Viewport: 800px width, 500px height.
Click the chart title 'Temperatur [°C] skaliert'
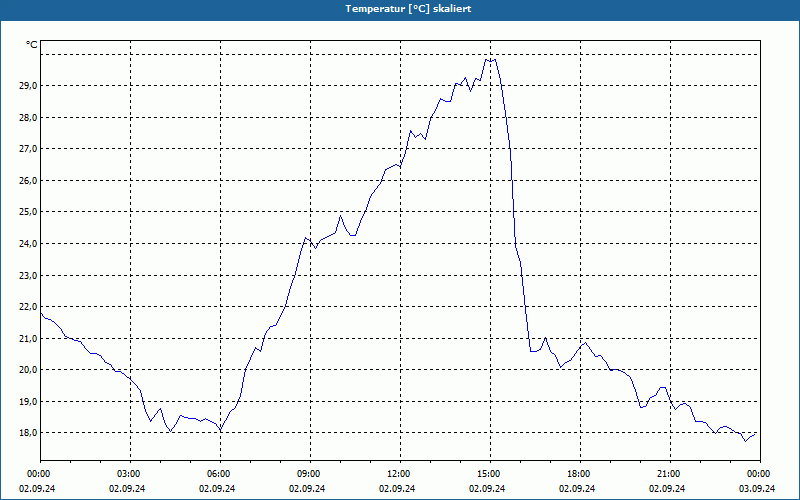click(408, 9)
